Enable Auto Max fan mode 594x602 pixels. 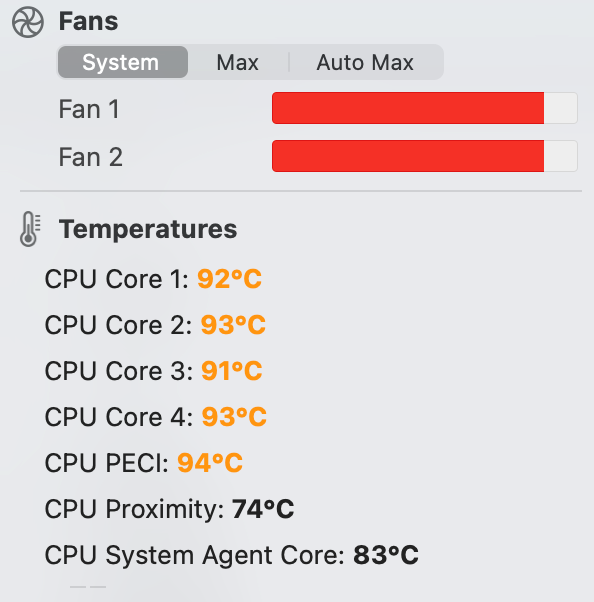click(x=365, y=62)
